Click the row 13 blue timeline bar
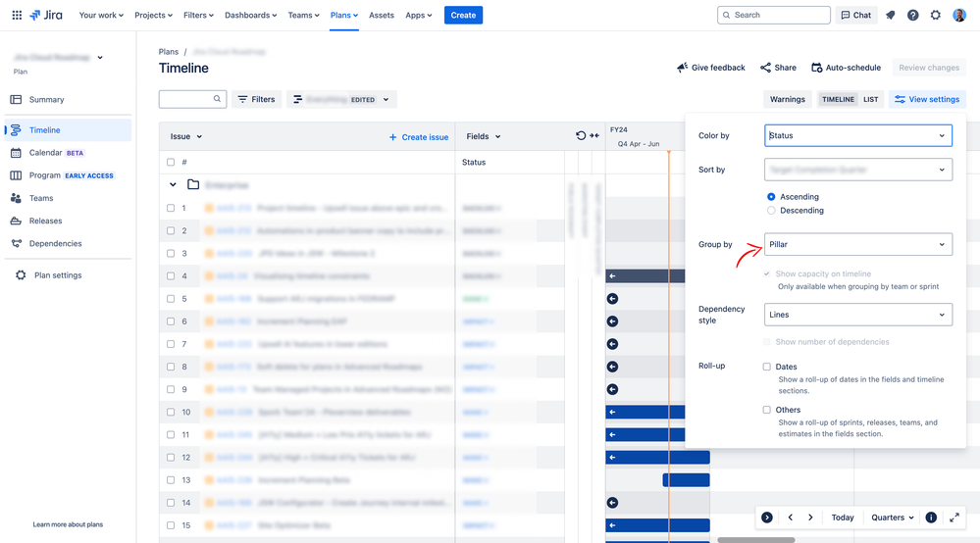 [x=686, y=480]
